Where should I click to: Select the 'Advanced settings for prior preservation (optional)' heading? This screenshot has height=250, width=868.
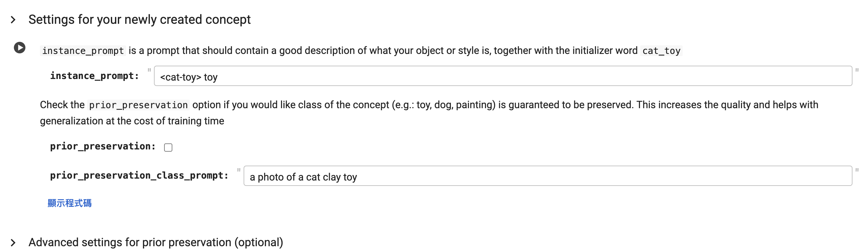(156, 242)
